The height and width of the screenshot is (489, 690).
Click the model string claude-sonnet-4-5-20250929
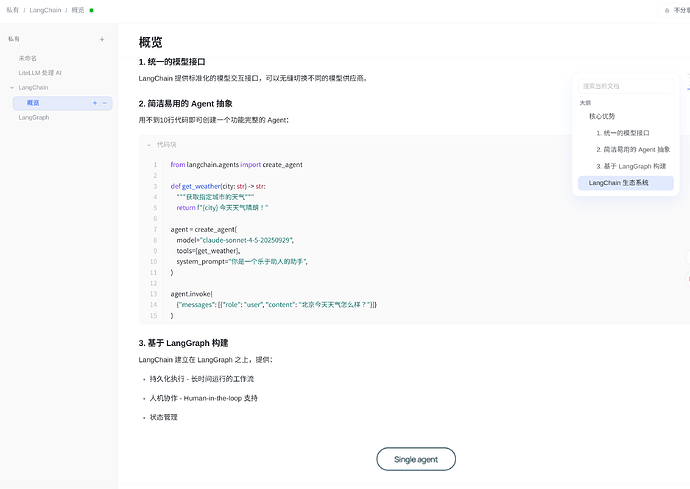coord(246,240)
